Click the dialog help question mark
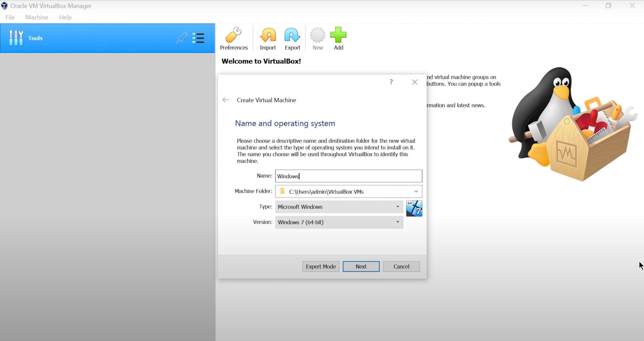Viewport: 644px width, 341px height. click(391, 82)
